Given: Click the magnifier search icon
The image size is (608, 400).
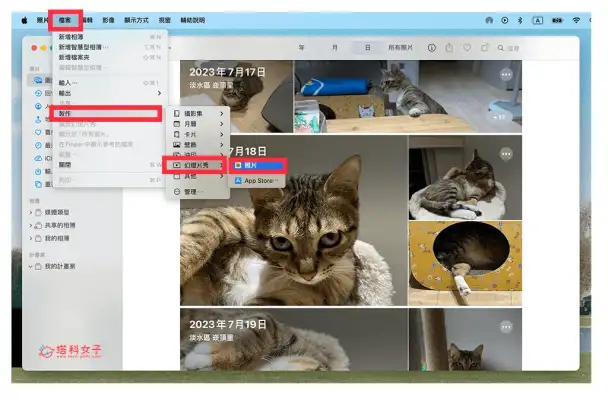Looking at the screenshot, I should pos(501,48).
